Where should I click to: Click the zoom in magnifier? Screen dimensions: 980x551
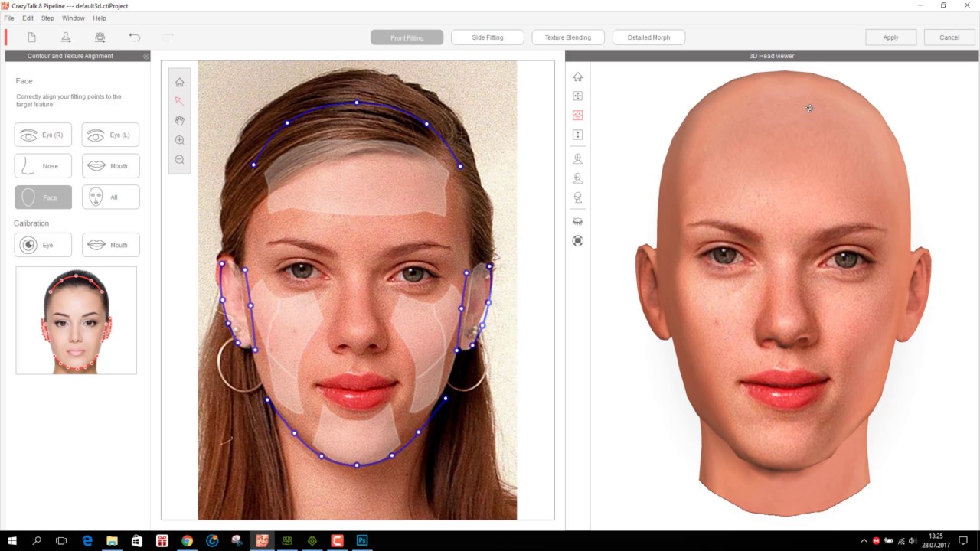[x=179, y=140]
